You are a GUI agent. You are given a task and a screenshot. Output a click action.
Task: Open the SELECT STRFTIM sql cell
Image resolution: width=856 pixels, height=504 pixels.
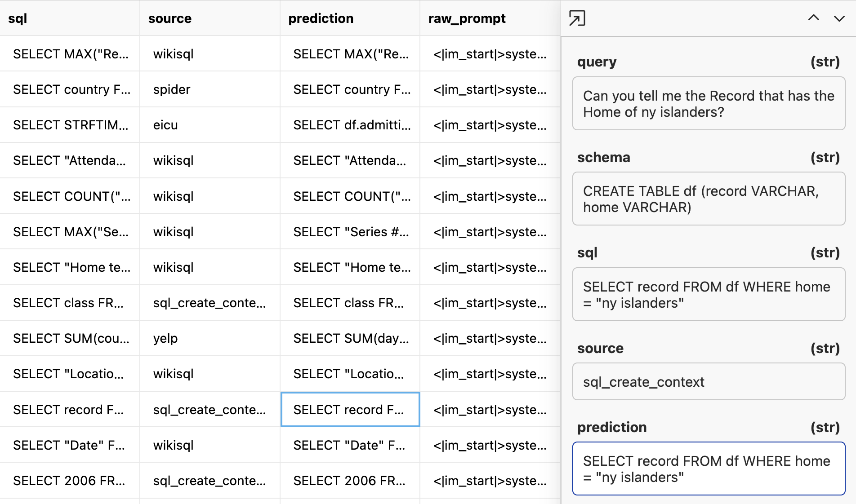[70, 125]
